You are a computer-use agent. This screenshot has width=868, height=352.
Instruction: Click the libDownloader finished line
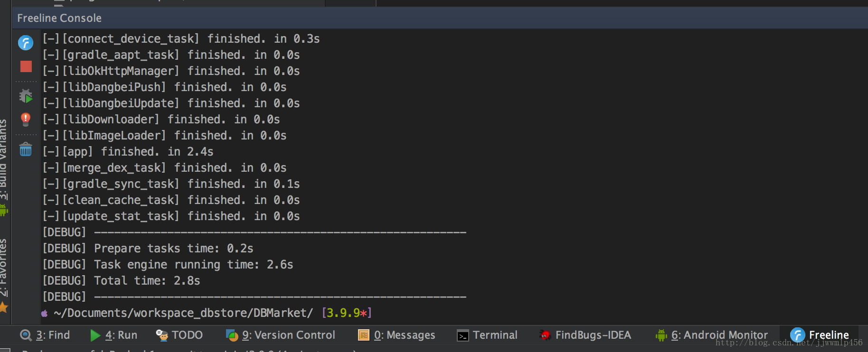pos(161,120)
